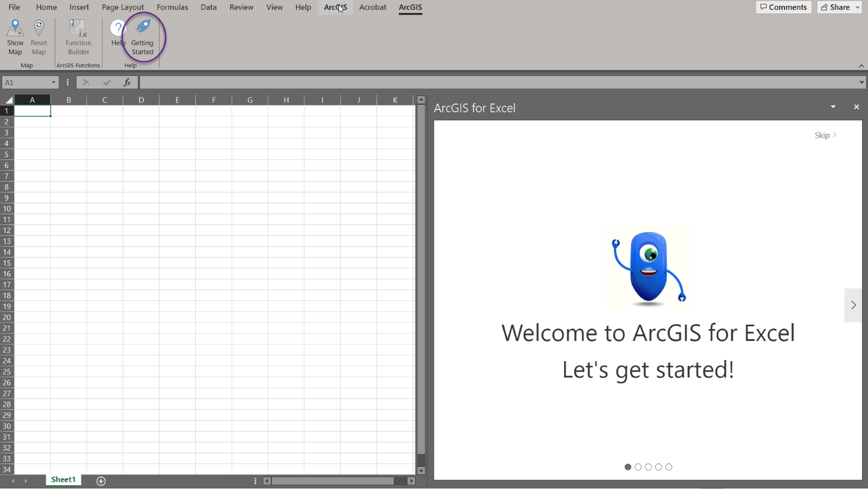Open the Formulas tab
This screenshot has height=489, width=868.
coord(173,7)
